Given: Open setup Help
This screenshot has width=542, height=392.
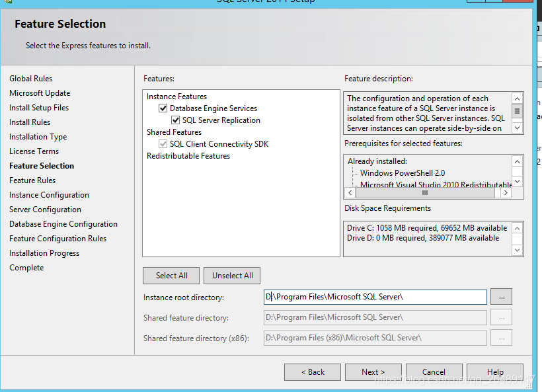Looking at the screenshot, I should coord(495,372).
